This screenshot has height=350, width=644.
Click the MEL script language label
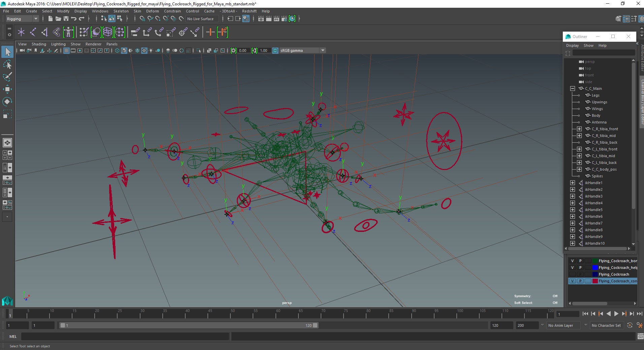(13, 337)
